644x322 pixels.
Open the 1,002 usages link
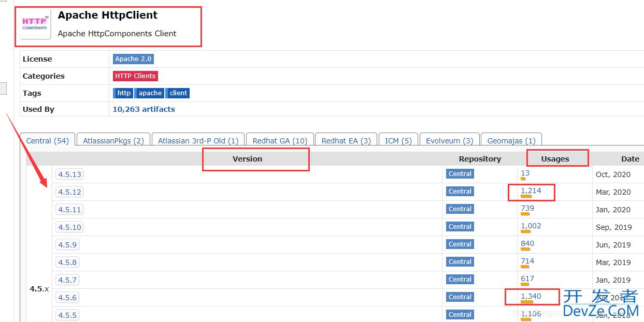(531, 226)
